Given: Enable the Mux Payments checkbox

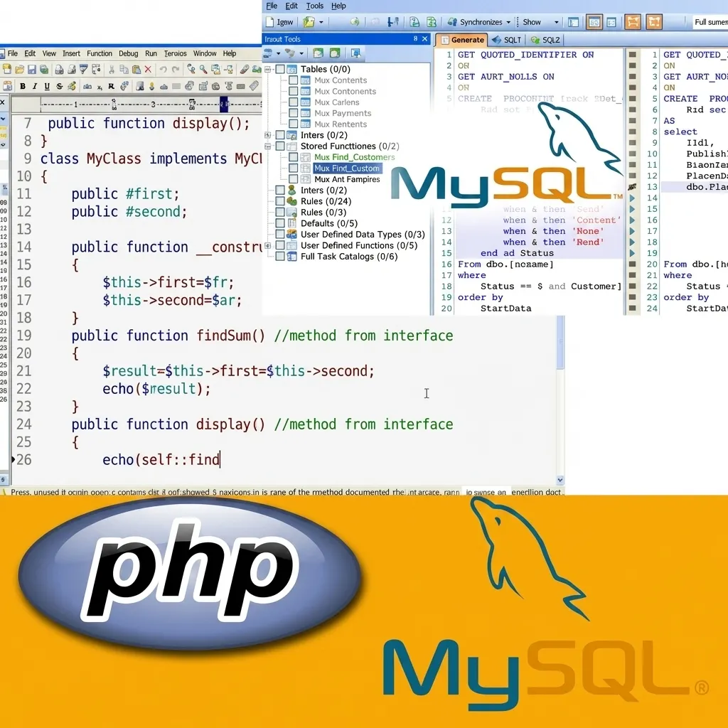Looking at the screenshot, I should [294, 113].
